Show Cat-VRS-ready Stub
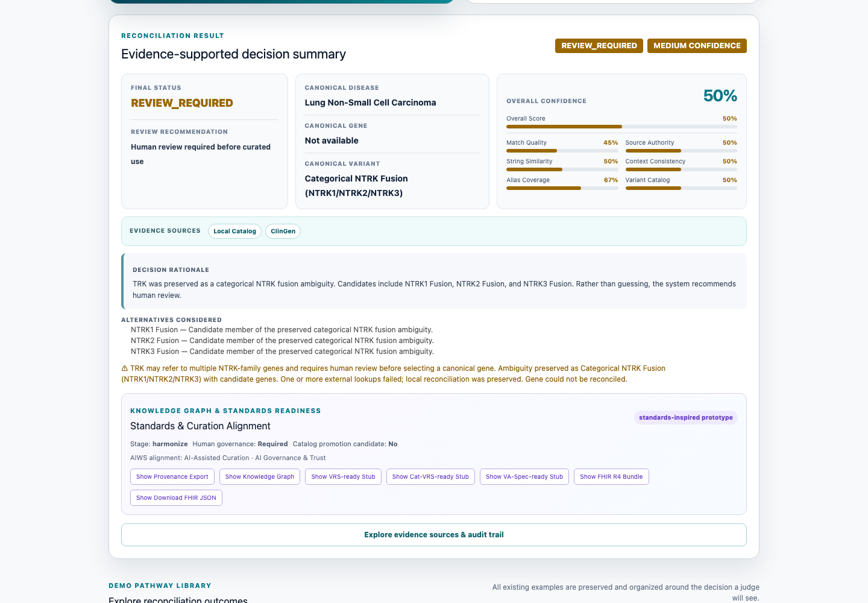Image resolution: width=868 pixels, height=603 pixels. pyautogui.click(x=430, y=476)
